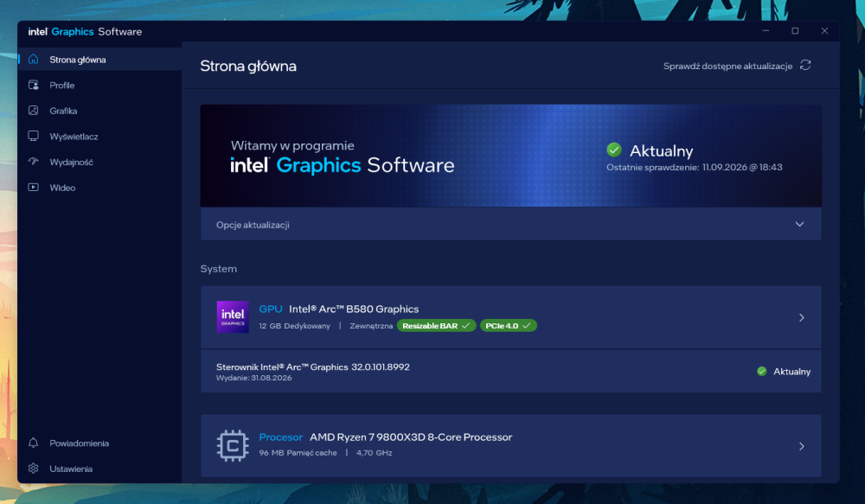The image size is (865, 504).
Task: Click the Intel Arc B580 Graphics name
Action: click(x=354, y=309)
